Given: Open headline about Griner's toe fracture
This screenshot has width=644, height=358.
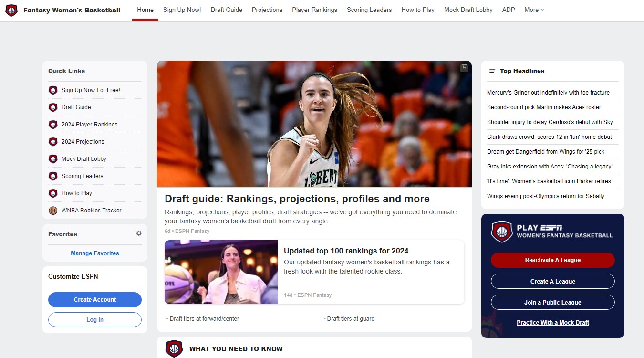Looking at the screenshot, I should click(548, 93).
